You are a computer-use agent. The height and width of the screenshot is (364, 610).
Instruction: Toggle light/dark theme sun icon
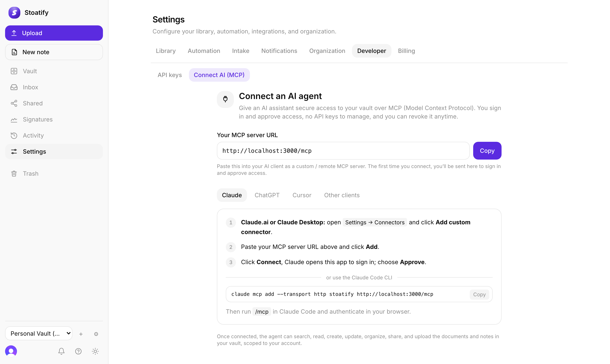tap(95, 351)
